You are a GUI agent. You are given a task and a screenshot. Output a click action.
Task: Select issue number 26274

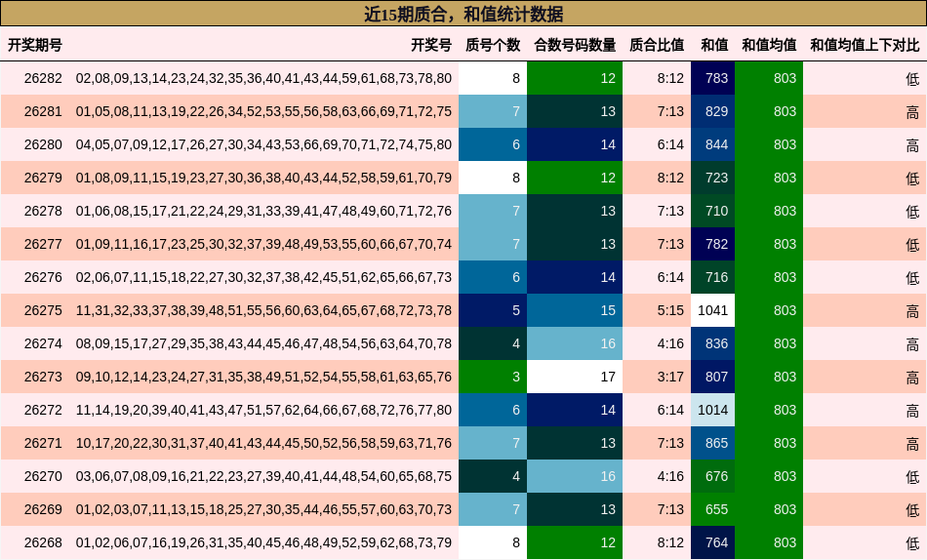pyautogui.click(x=43, y=343)
